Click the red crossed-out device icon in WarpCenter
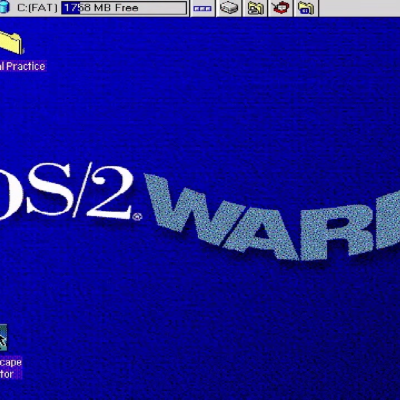400x400 pixels. (x=280, y=8)
